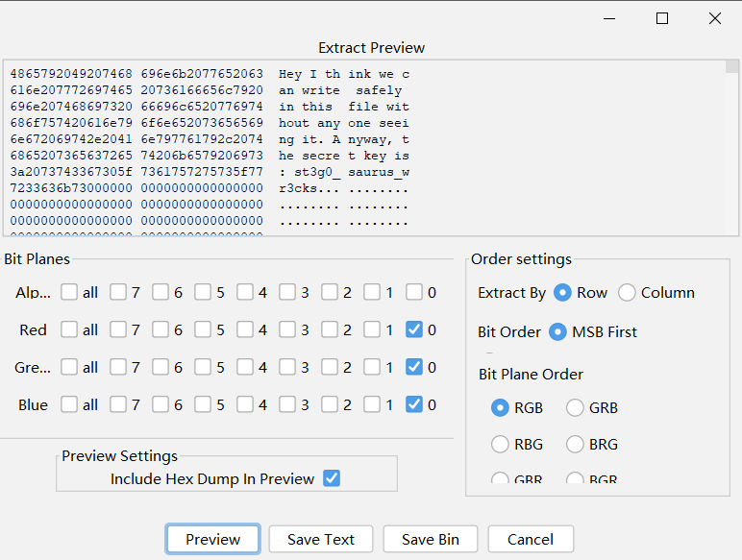The image size is (742, 560).
Task: Uncheck the Blue bit 0 checkbox
Action: pos(414,404)
